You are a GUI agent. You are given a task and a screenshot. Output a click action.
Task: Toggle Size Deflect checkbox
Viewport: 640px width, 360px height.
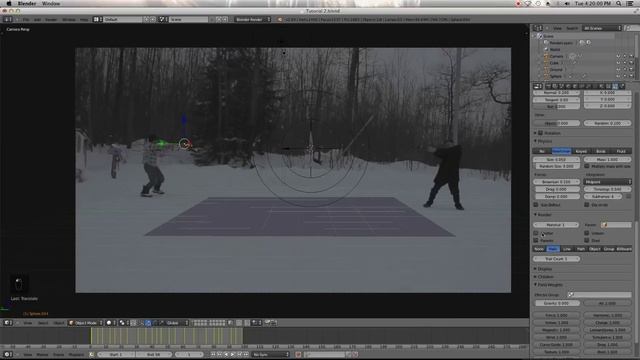point(536,204)
